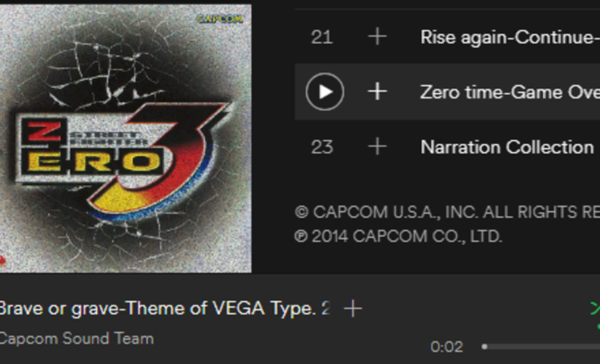Add Zero time-Game Over to Liked Songs

tap(377, 92)
